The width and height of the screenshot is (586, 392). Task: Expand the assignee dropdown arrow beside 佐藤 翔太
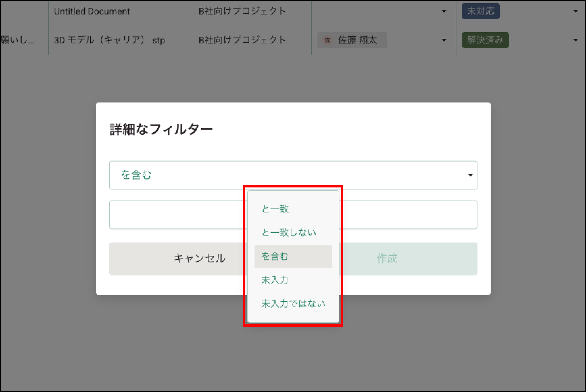pyautogui.click(x=444, y=40)
